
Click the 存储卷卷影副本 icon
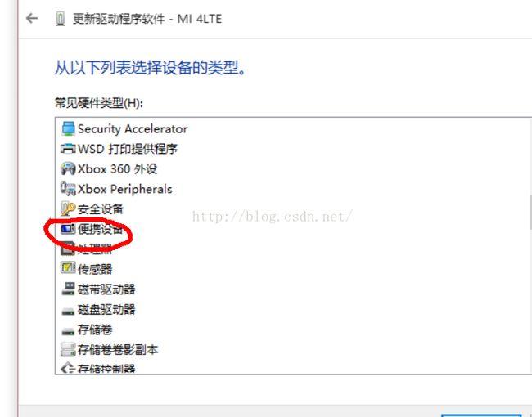68,349
